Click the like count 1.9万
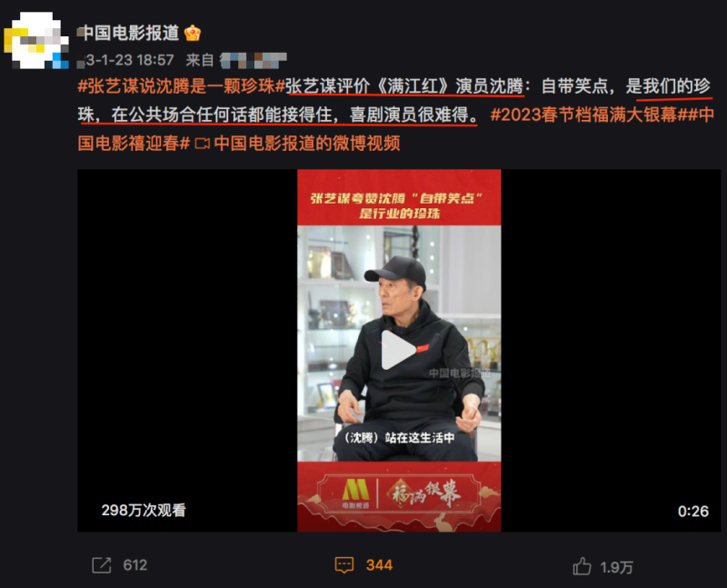Viewport: 727px width, 588px height. coord(617,567)
